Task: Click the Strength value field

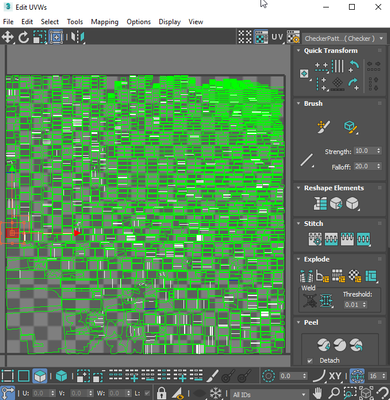Action: point(364,151)
